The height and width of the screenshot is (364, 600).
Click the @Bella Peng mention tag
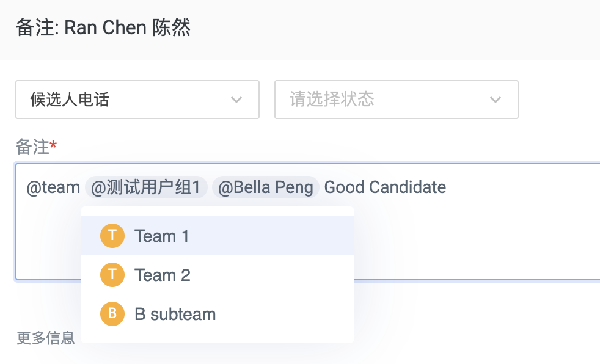(266, 187)
